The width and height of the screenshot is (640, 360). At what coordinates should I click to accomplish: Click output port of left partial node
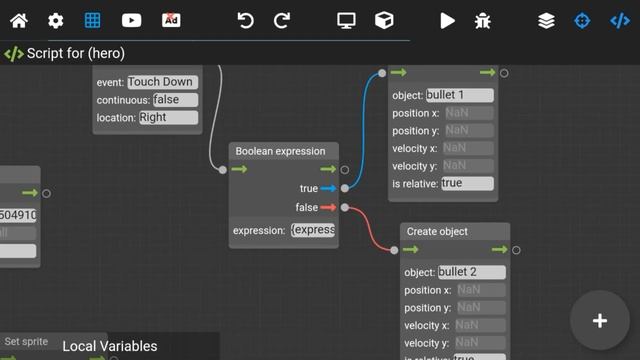46,193
